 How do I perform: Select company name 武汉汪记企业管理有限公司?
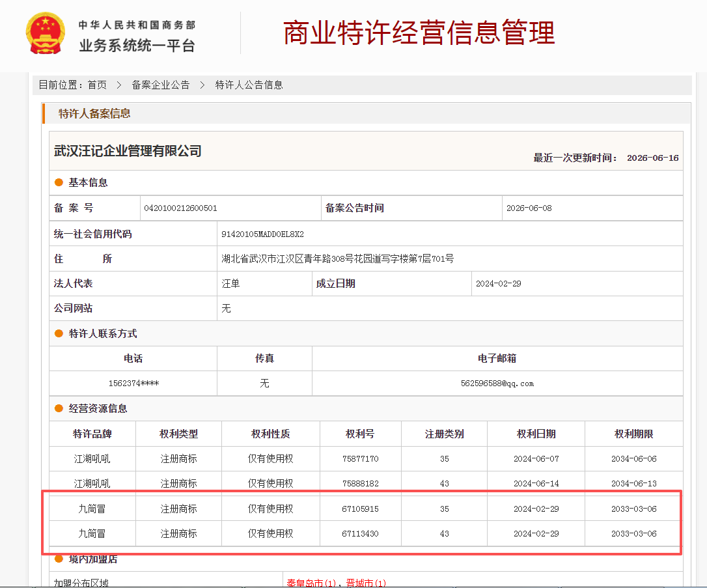128,151
